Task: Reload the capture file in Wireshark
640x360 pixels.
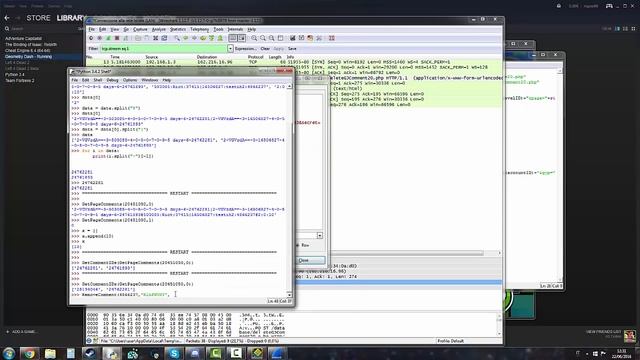Action: [x=164, y=38]
